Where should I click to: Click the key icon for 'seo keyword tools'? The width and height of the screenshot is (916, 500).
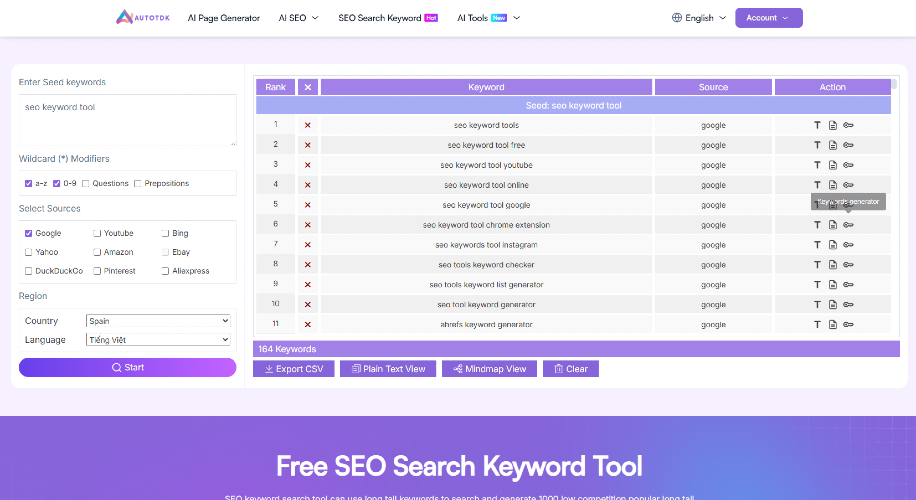pos(848,125)
